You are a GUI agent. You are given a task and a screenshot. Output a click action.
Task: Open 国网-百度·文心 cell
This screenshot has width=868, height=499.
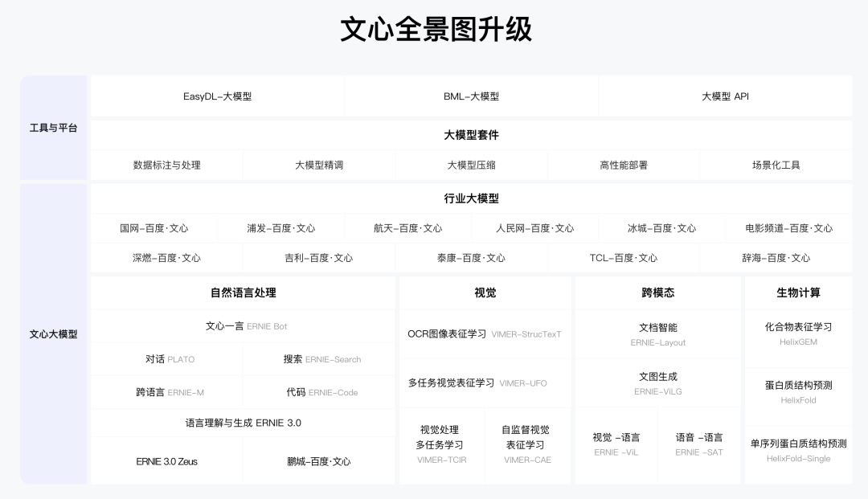click(x=154, y=228)
